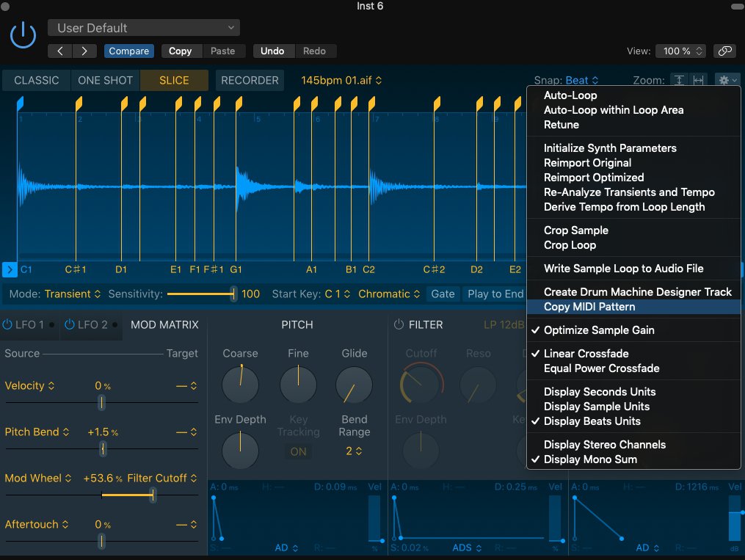Toggle the Filter power button

[399, 324]
